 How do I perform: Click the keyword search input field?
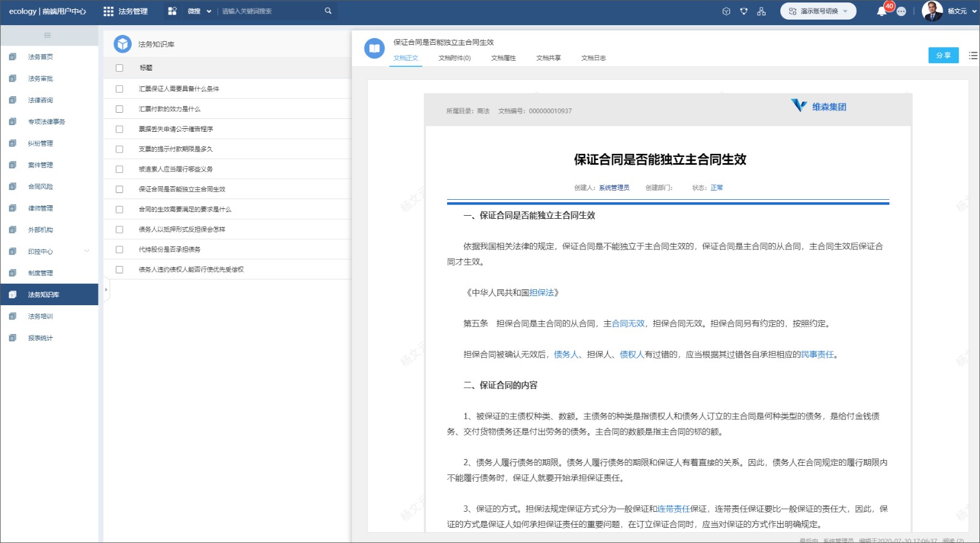coord(269,11)
